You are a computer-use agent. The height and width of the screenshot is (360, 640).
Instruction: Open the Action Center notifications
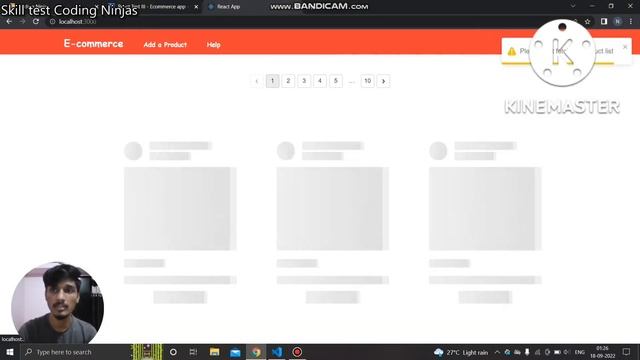coord(627,352)
